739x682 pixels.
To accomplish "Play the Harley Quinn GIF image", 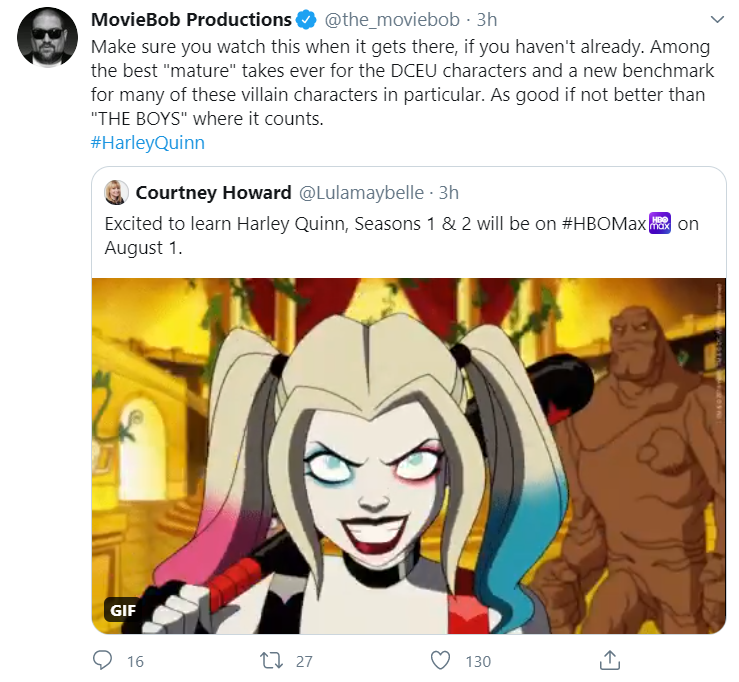I will tap(409, 456).
